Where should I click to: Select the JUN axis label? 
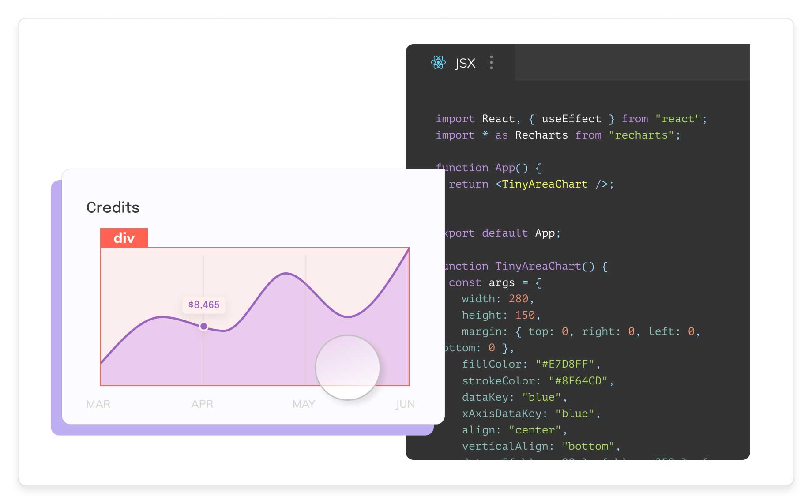click(x=405, y=404)
